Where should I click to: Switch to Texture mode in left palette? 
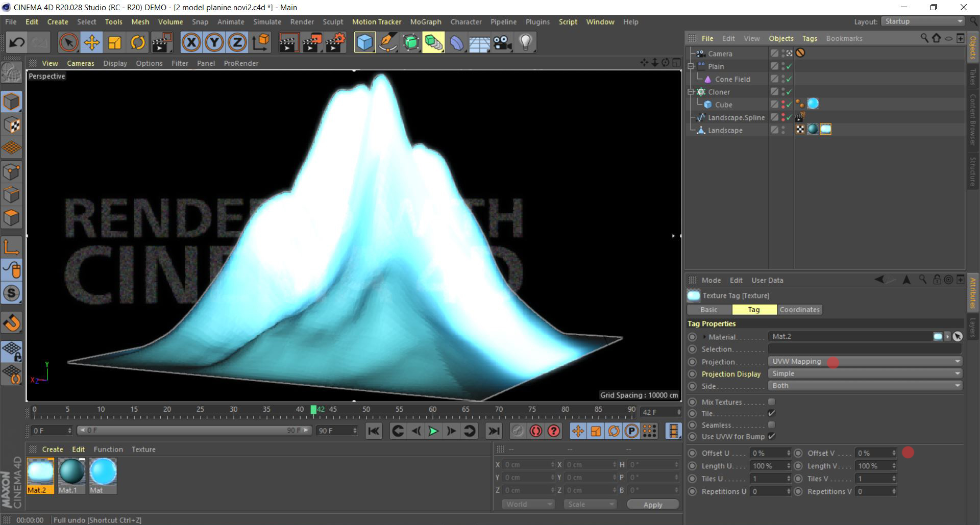click(11, 124)
